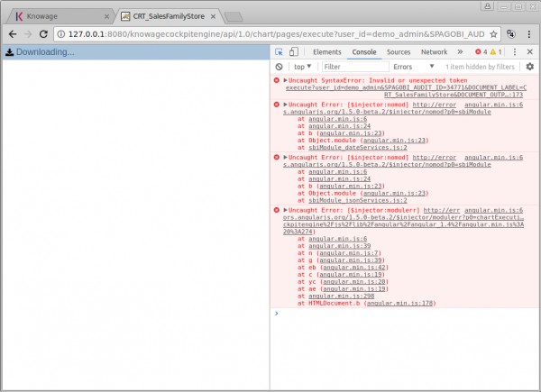Screen dimensions: 541x392
Task: Select the CRT_SalesFamilyStore browser tab
Action: [x=168, y=16]
